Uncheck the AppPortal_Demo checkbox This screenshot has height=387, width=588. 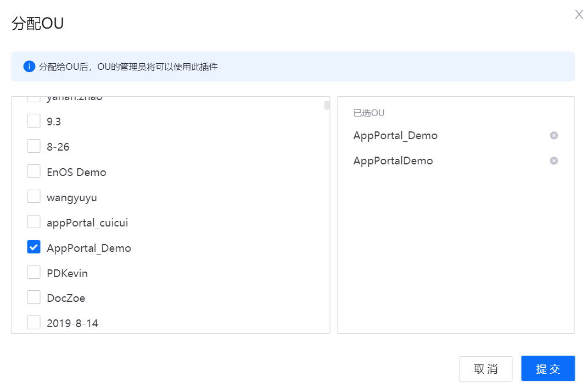coord(33,247)
